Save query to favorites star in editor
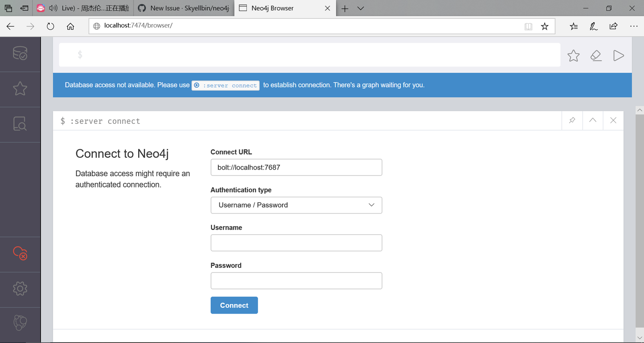The width and height of the screenshot is (644, 343). 573,55
